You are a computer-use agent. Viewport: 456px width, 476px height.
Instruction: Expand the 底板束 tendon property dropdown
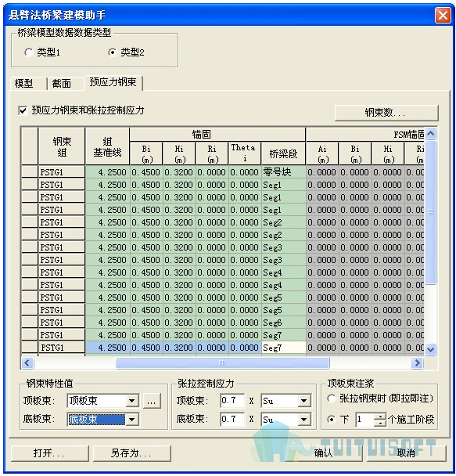(132, 420)
